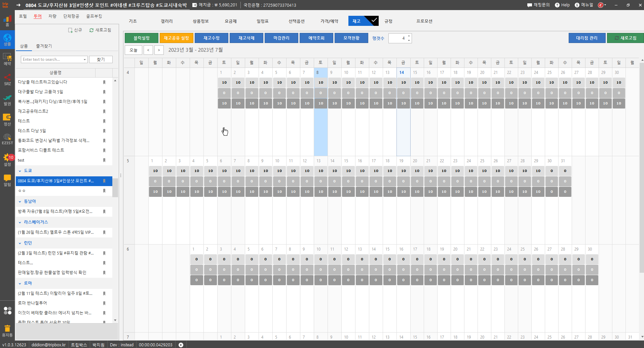The image size is (644, 348).
Task: Go to next month range
Action: click(x=159, y=50)
